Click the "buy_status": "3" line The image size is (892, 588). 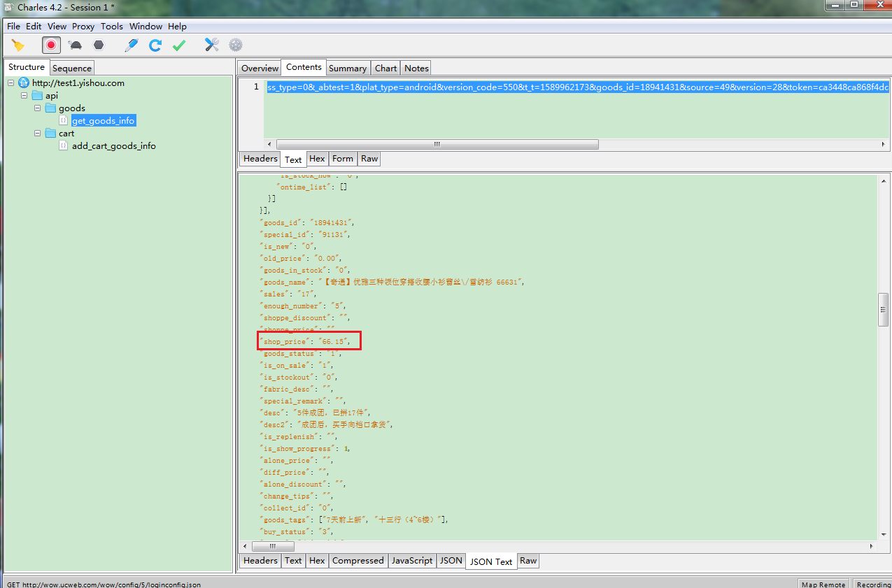[x=297, y=532]
